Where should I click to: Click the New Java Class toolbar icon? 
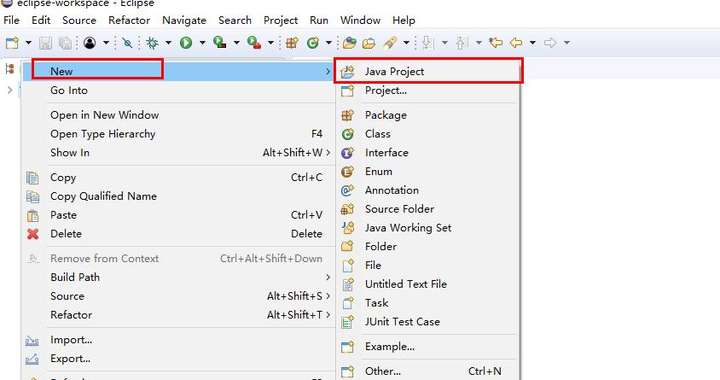click(313, 43)
